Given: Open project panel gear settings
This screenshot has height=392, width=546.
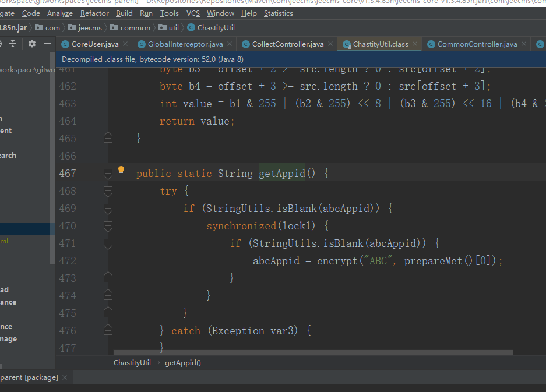Looking at the screenshot, I should point(32,44).
